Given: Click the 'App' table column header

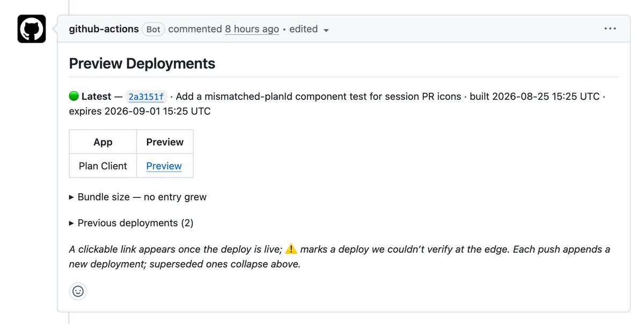Looking at the screenshot, I should 103,142.
